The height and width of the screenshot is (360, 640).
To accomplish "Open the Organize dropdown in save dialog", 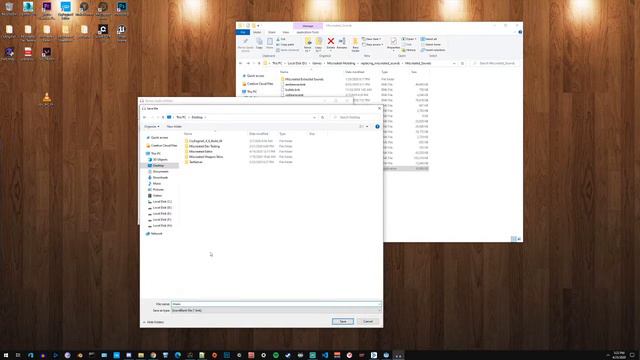I will (152, 127).
